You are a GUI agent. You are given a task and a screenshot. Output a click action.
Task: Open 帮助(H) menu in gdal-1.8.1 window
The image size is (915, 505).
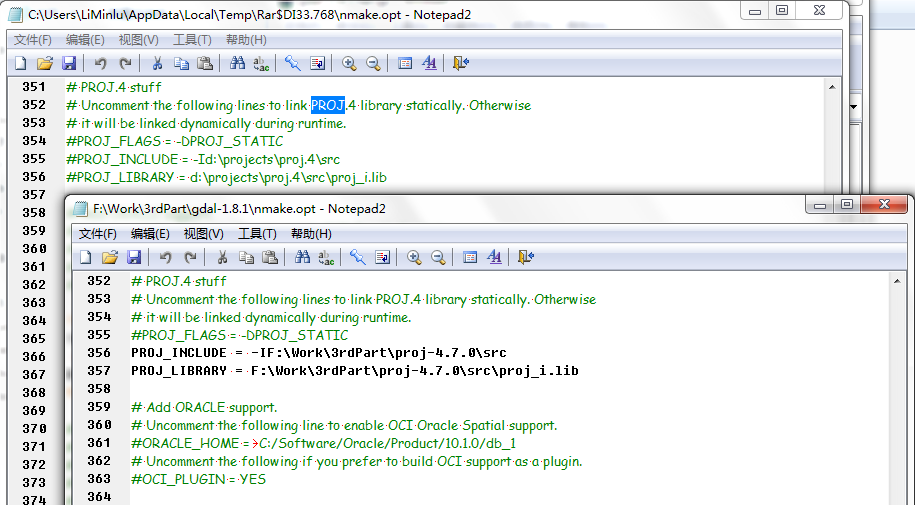tap(311, 234)
